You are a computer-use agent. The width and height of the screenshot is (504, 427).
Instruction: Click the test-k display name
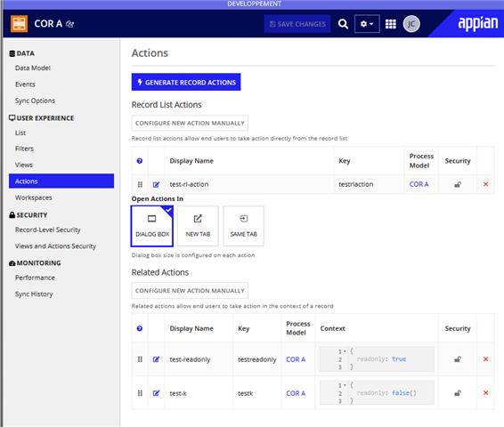point(178,393)
